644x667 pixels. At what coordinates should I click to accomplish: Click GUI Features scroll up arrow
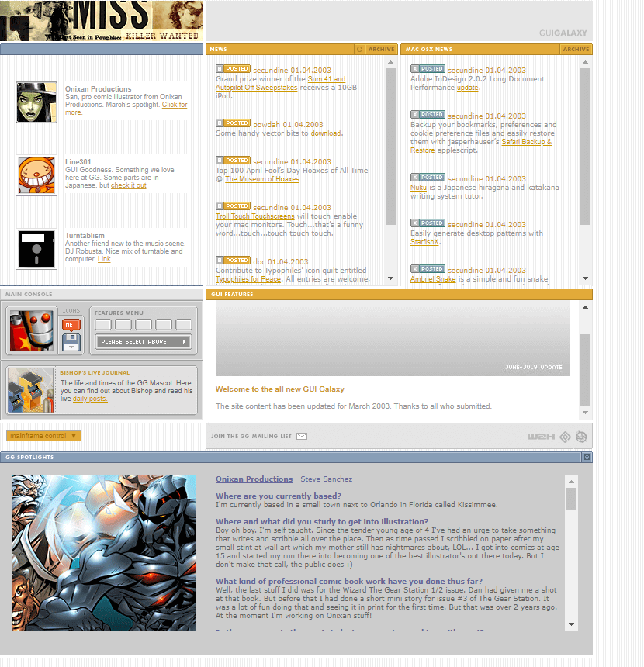(585, 307)
